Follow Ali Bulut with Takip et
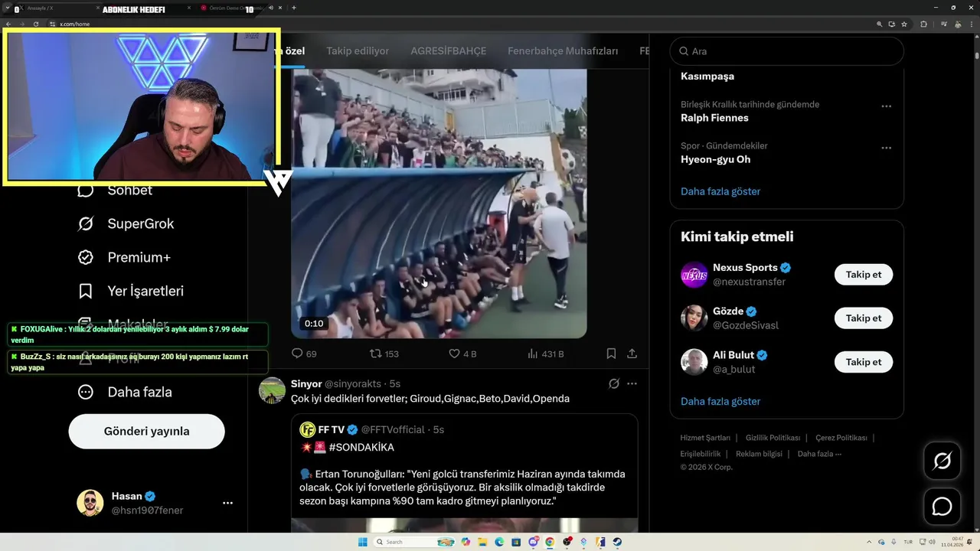Image resolution: width=980 pixels, height=551 pixels. tap(864, 362)
